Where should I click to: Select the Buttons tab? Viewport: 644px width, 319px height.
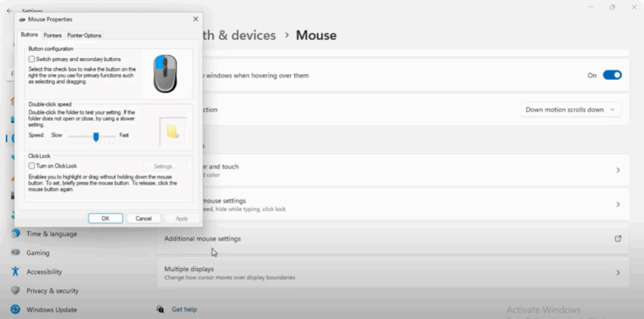coord(30,35)
